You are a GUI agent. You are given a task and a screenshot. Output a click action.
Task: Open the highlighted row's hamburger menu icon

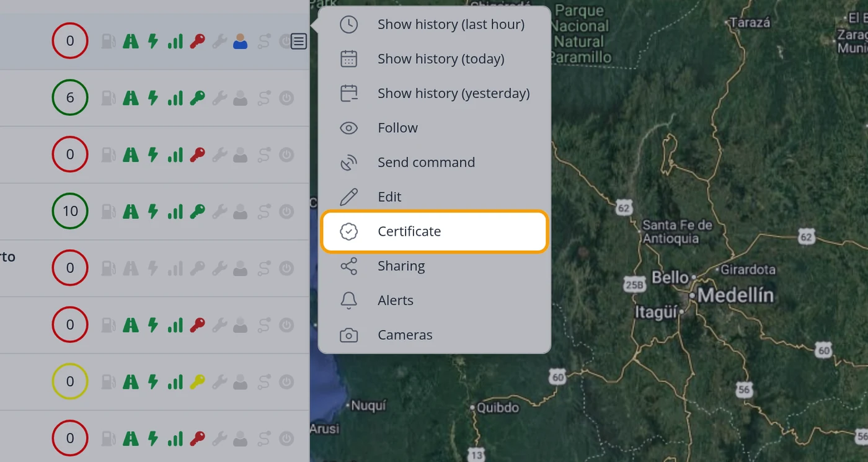299,42
